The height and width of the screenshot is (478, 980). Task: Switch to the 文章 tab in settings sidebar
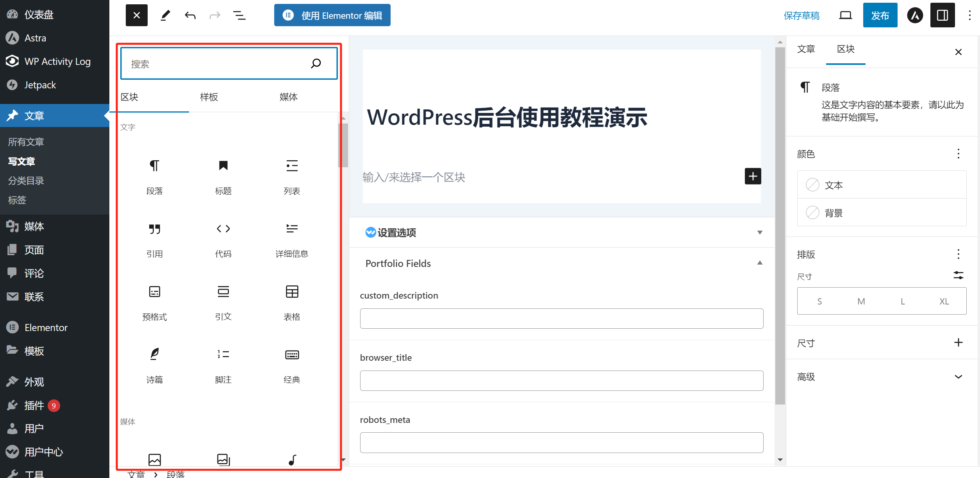pos(806,49)
